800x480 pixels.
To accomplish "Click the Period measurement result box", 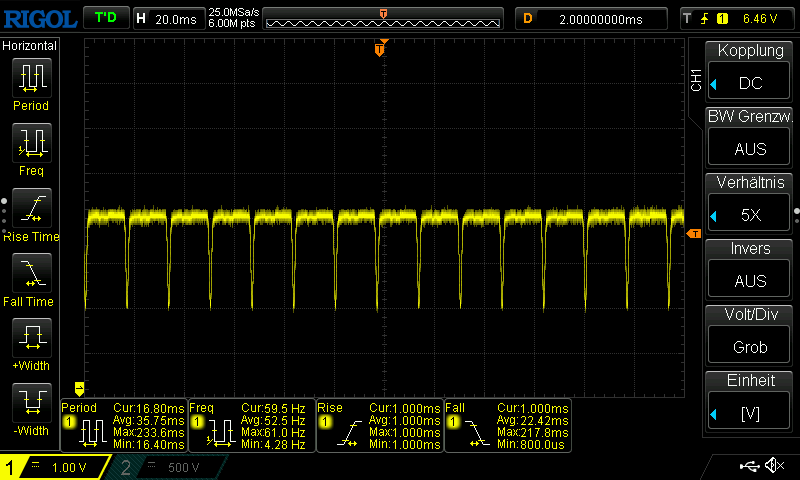I will (x=124, y=425).
